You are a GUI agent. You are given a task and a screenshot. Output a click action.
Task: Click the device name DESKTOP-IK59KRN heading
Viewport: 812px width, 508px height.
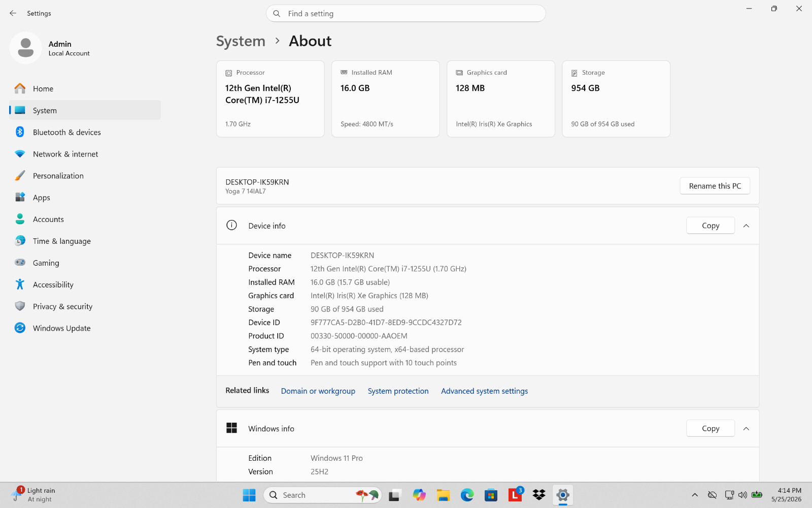click(257, 182)
